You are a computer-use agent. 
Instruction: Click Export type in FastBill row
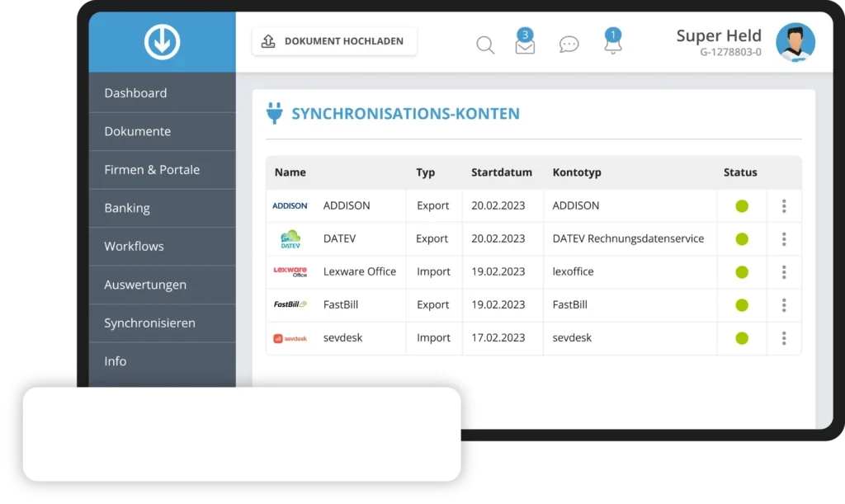pyautogui.click(x=432, y=304)
